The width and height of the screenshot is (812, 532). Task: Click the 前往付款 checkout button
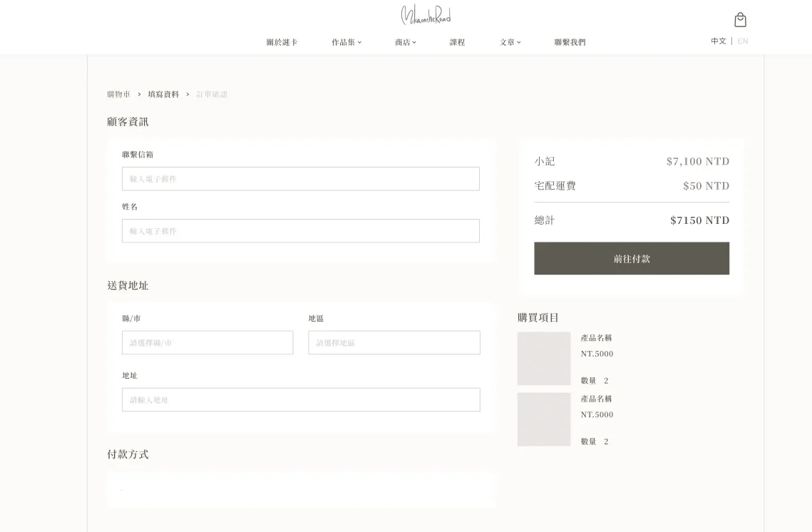631,258
